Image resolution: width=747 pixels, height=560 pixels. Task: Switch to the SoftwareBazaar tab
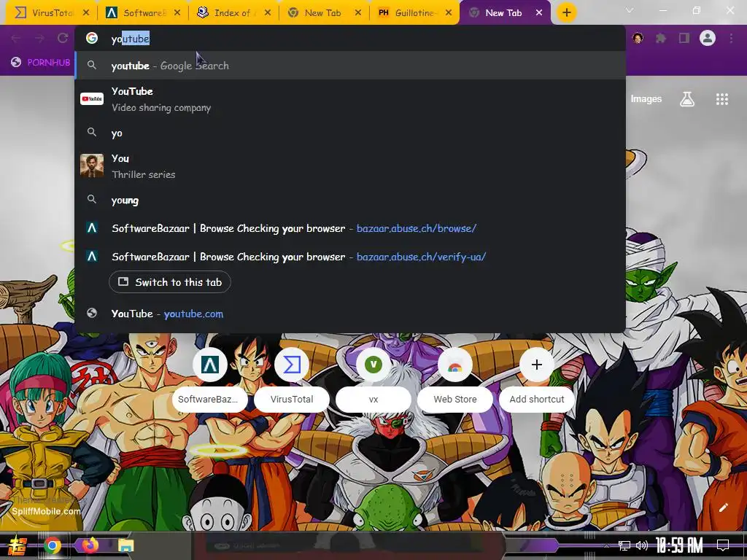click(142, 13)
